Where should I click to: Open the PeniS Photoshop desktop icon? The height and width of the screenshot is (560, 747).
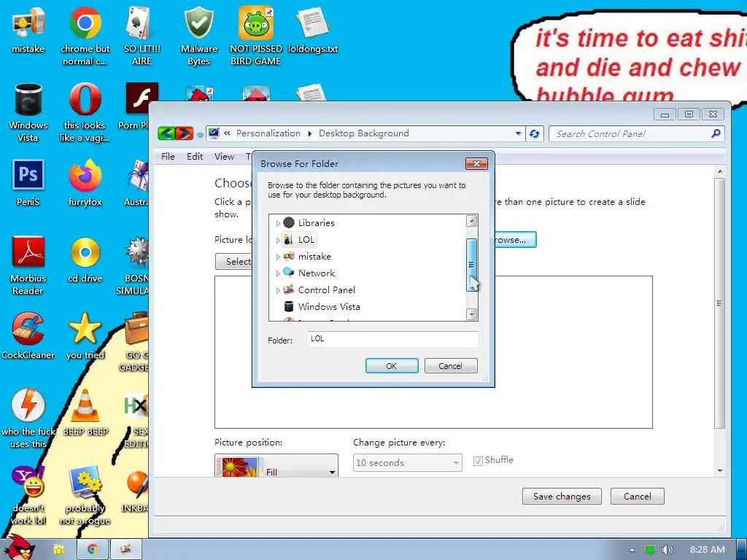pyautogui.click(x=28, y=183)
